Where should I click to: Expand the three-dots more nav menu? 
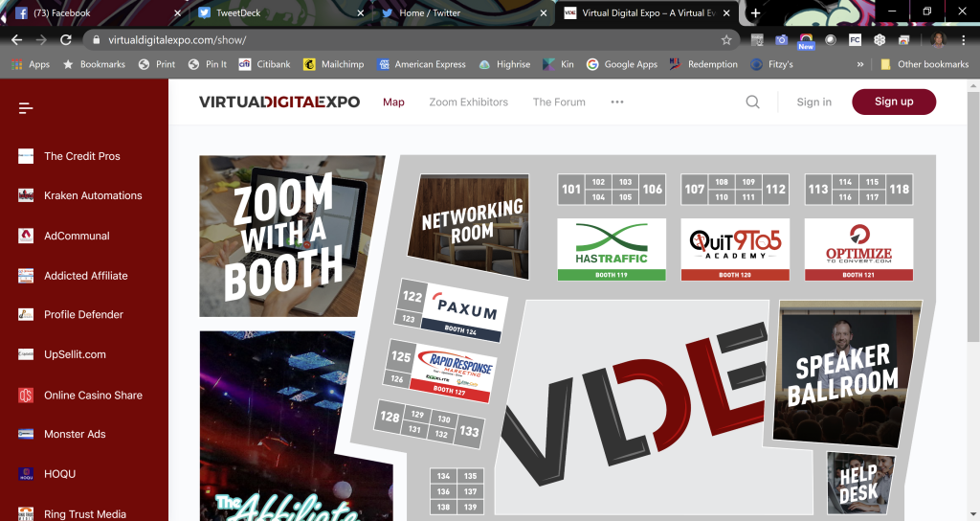point(617,102)
